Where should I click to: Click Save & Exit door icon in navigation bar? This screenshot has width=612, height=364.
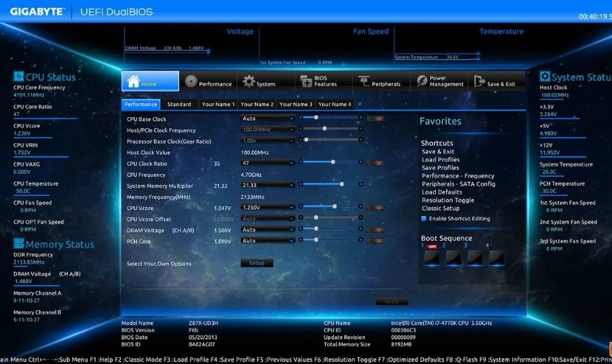479,81
